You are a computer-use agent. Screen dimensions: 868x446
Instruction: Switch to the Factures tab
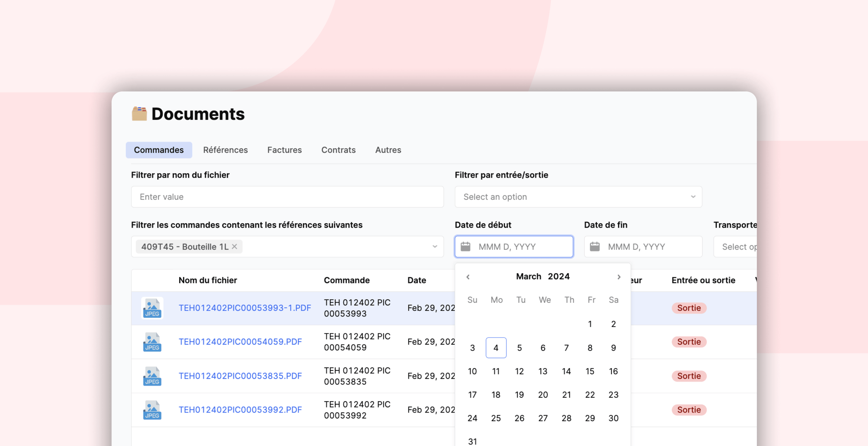click(x=284, y=150)
